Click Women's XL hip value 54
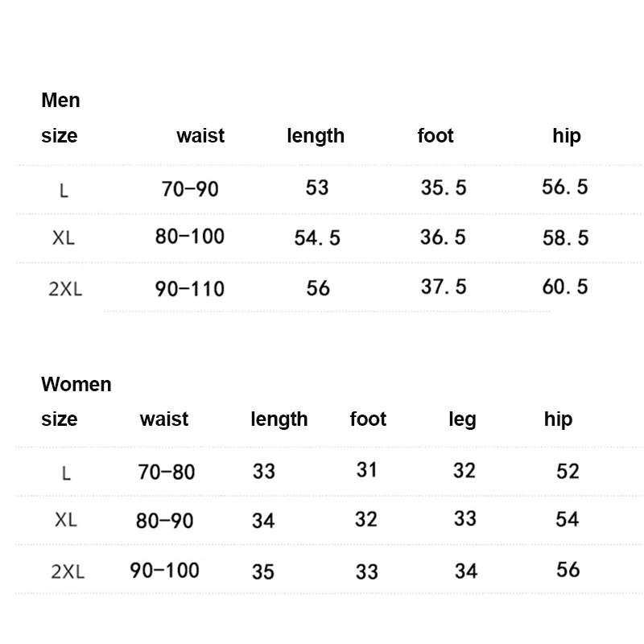644x644 pixels. pyautogui.click(x=568, y=519)
